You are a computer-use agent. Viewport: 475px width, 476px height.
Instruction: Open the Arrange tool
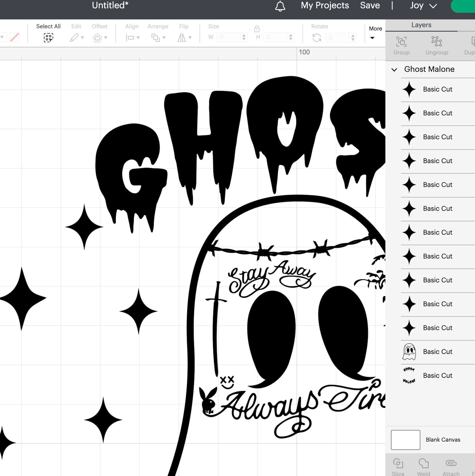pyautogui.click(x=155, y=37)
